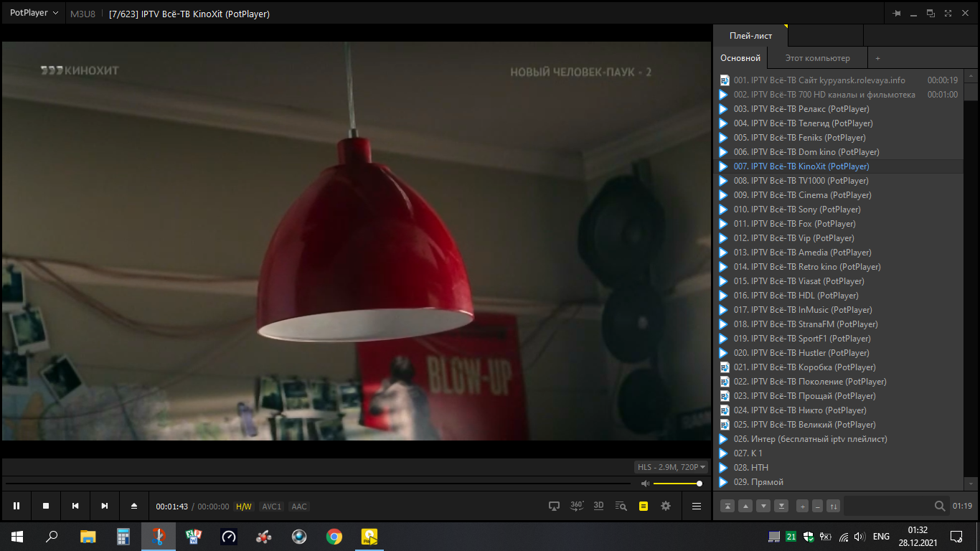Click the playlist search magnifier icon
This screenshot has height=551, width=980.
pos(940,506)
